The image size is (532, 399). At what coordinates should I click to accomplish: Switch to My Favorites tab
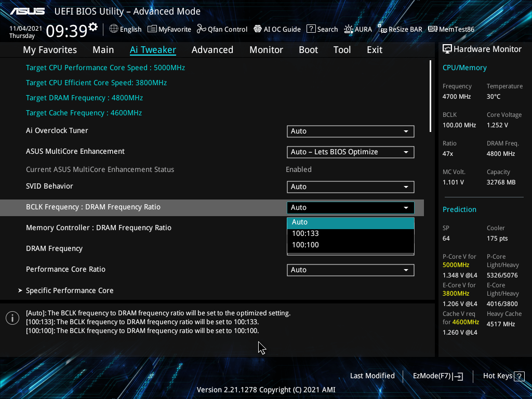coord(50,50)
